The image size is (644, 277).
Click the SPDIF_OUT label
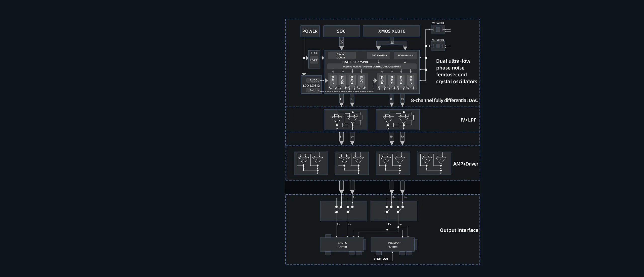tap(381, 259)
